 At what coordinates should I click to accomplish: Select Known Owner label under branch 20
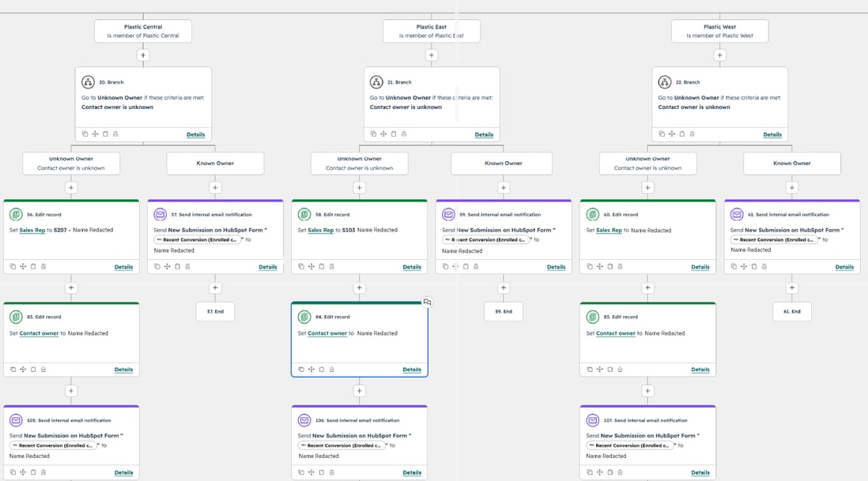pyautogui.click(x=215, y=163)
